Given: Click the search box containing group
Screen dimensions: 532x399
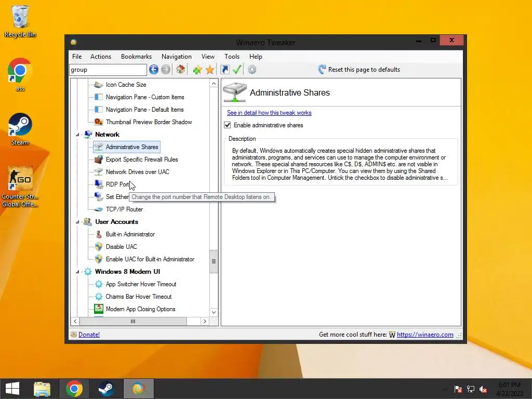Looking at the screenshot, I should (x=108, y=70).
